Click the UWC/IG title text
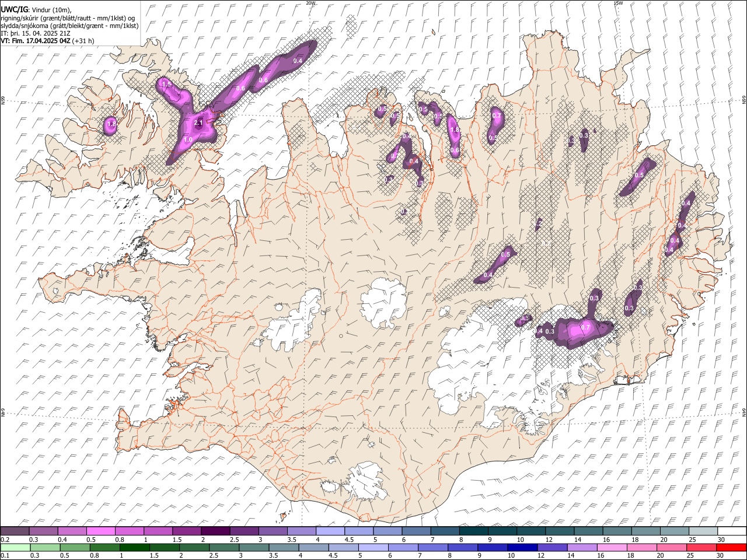Image resolution: width=747 pixels, height=560 pixels. 15,10
